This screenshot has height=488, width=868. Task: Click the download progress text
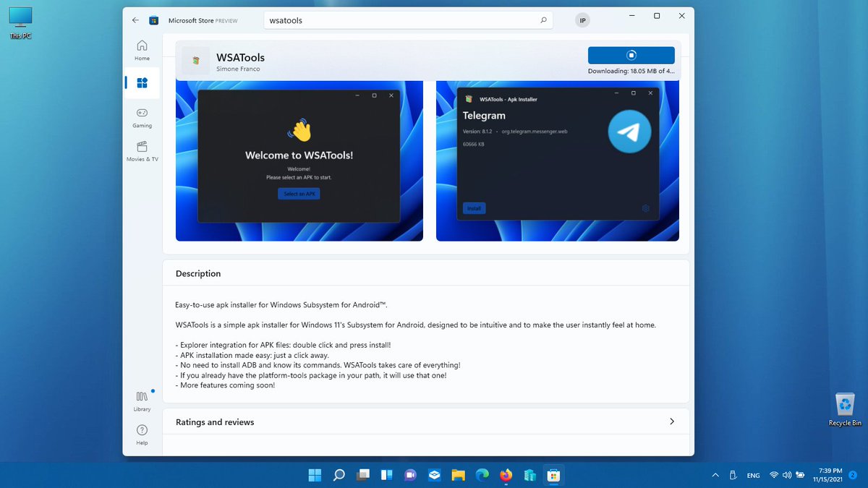click(631, 71)
